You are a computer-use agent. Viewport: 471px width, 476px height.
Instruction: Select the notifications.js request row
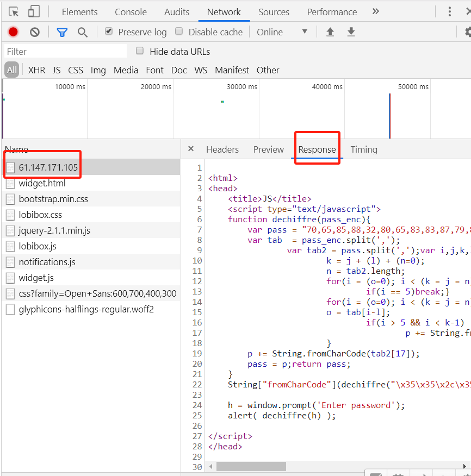coord(91,262)
